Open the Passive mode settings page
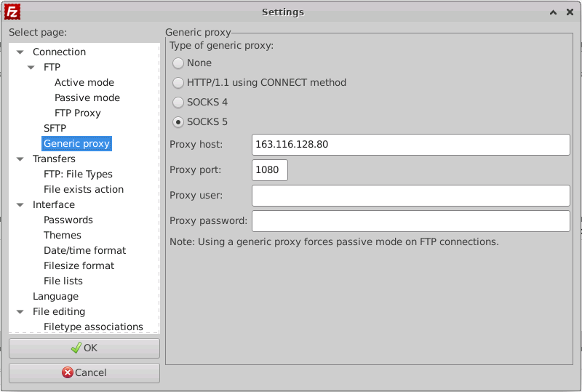 pyautogui.click(x=87, y=98)
